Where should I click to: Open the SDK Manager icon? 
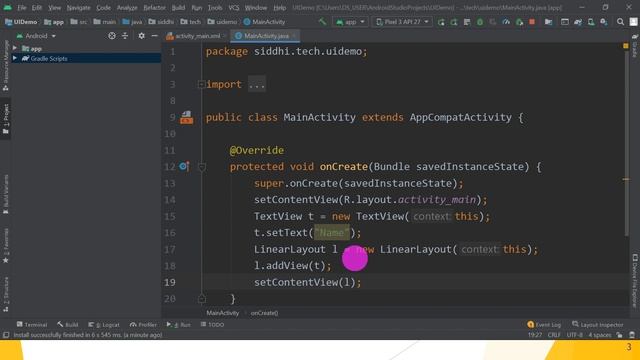coord(604,22)
